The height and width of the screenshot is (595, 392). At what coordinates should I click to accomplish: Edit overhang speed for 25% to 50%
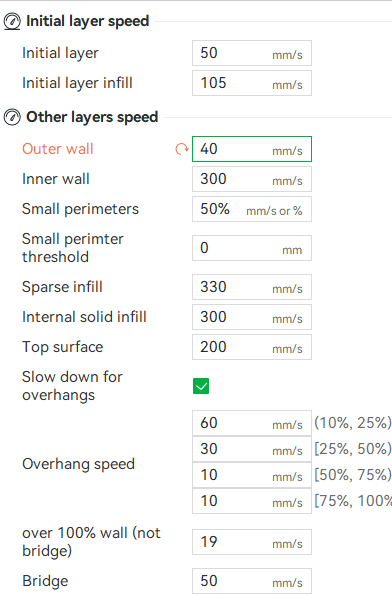click(x=252, y=449)
